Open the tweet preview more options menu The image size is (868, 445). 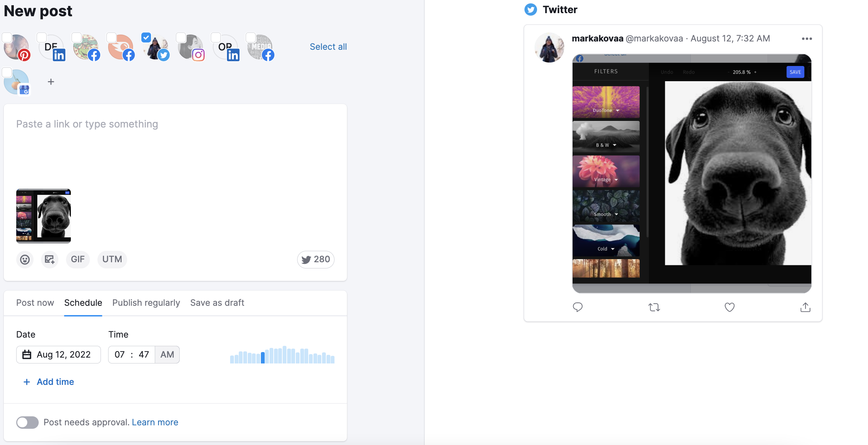click(x=807, y=39)
